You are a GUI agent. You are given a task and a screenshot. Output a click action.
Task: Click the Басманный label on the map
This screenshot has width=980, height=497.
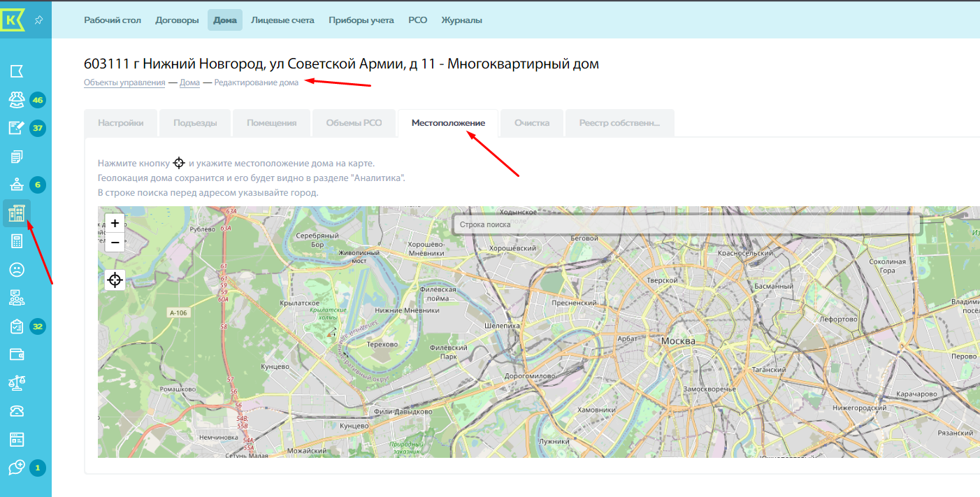(774, 286)
